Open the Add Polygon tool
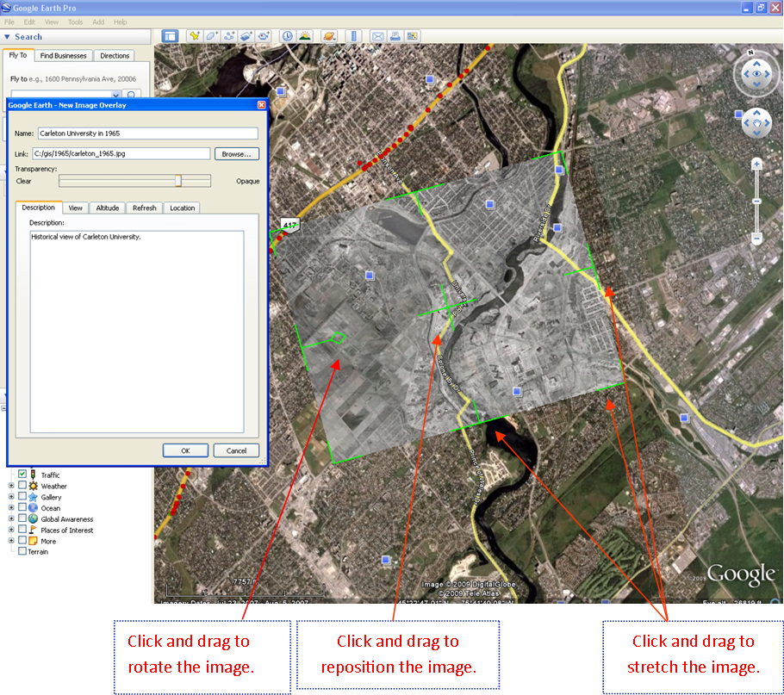Screen dimensions: 784x695 click(210, 35)
